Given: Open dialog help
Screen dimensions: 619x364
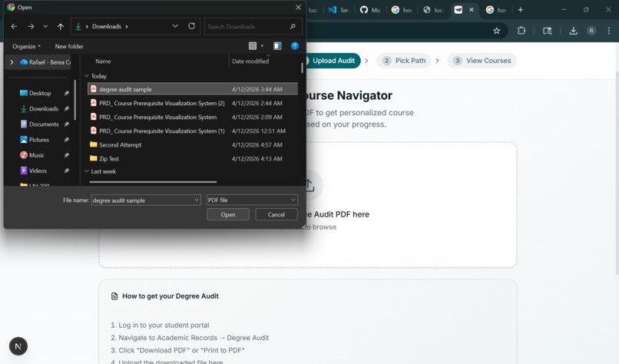Looking at the screenshot, I should 294,46.
